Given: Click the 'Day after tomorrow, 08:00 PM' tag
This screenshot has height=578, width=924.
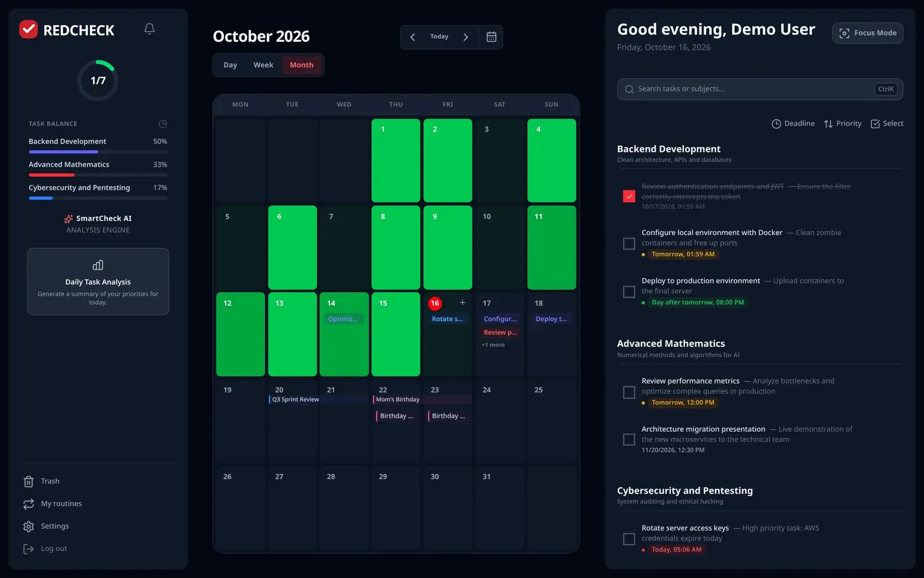Looking at the screenshot, I should pyautogui.click(x=698, y=302).
